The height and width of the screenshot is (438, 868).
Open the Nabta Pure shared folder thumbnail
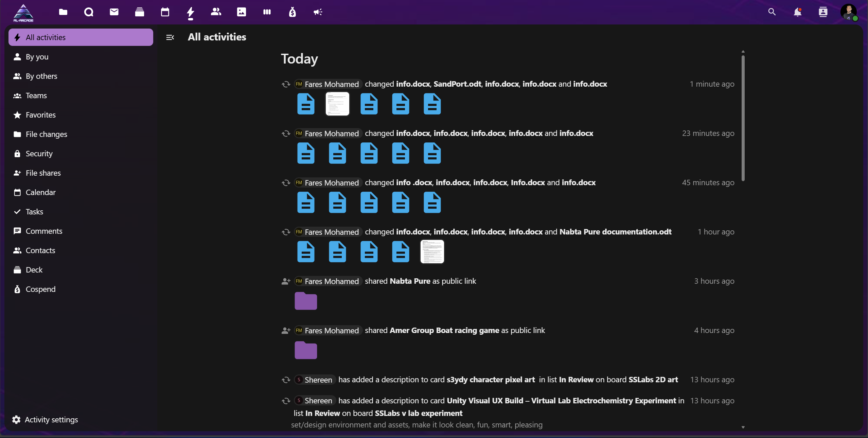(306, 301)
